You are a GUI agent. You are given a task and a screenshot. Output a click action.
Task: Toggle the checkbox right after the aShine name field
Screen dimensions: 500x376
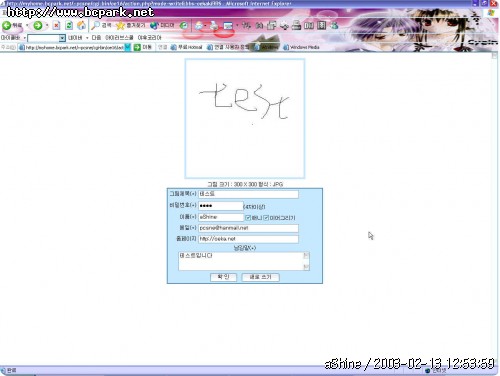[248, 218]
